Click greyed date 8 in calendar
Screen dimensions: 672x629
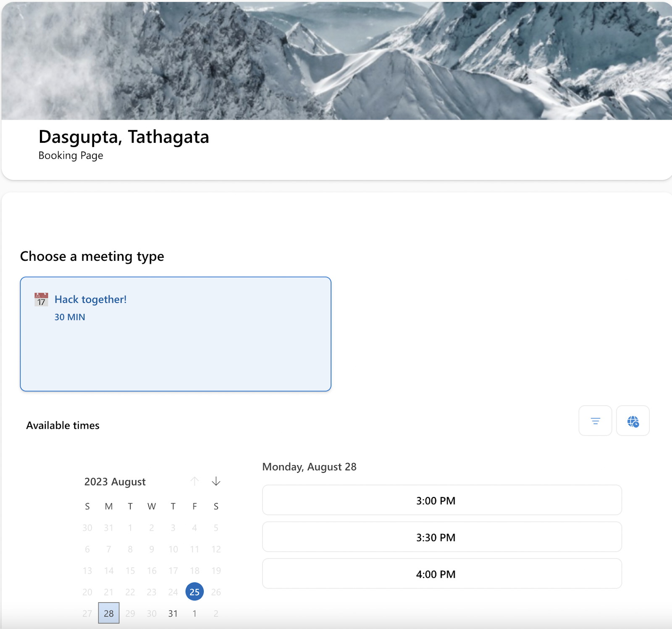[130, 549]
